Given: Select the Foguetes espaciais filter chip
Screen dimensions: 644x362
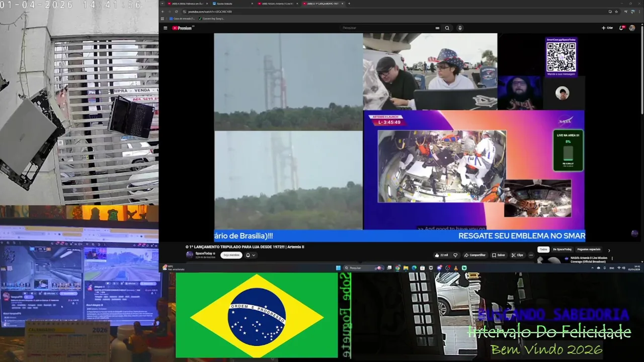Looking at the screenshot, I should [589, 249].
